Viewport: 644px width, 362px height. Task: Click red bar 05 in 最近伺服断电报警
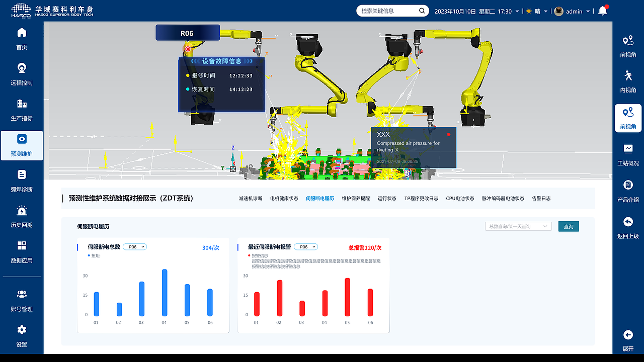pos(347,297)
